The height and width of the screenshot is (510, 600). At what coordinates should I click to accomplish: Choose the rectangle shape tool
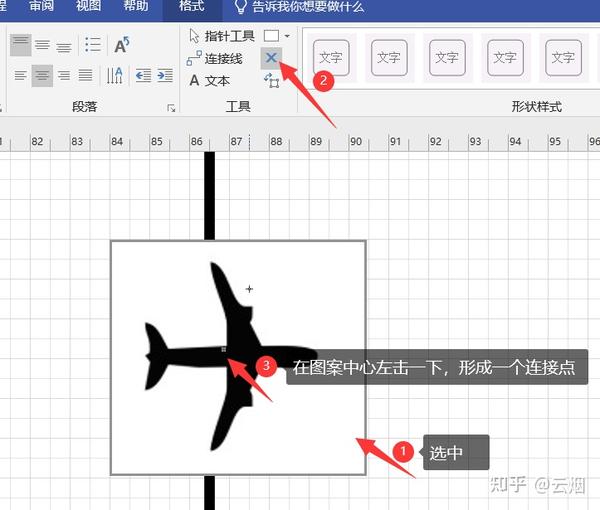[271, 36]
